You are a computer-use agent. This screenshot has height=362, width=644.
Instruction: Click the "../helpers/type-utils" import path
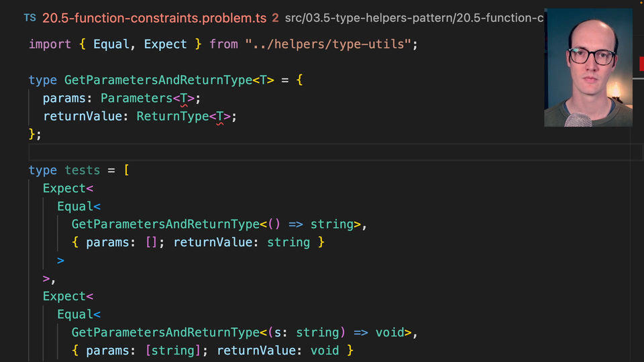coord(328,44)
